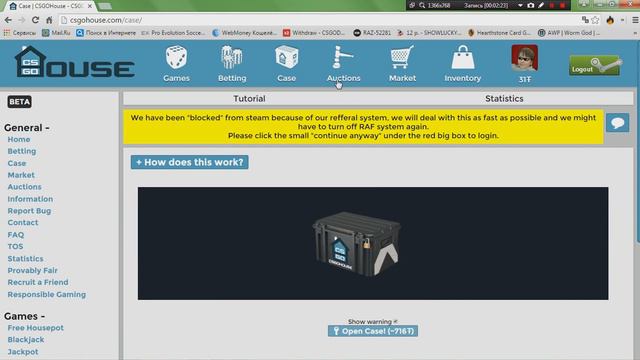Open the TOS sidebar link
This screenshot has height=360, width=640.
15,247
